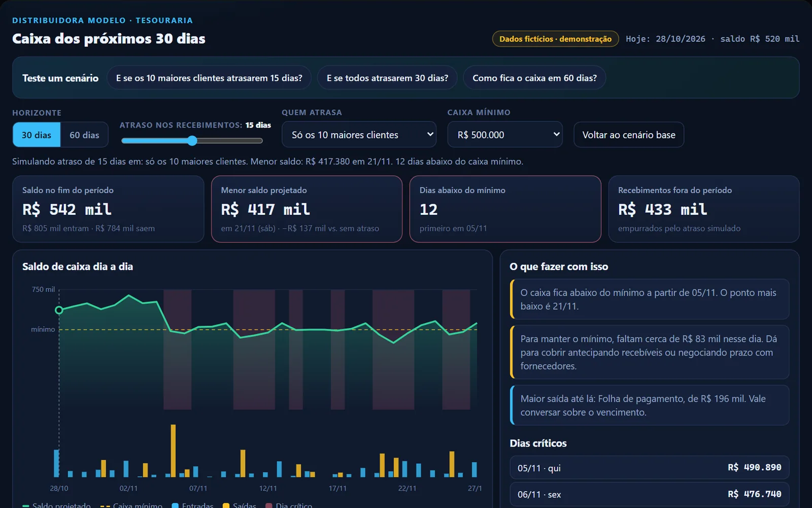812x508 pixels.
Task: Click the 28/10 date on chart axis
Action: point(59,488)
